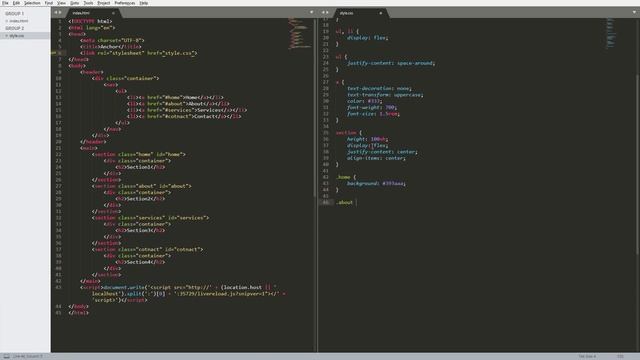The height and width of the screenshot is (360, 640).
Task: Click the Home anchor link line
Action: point(175,97)
